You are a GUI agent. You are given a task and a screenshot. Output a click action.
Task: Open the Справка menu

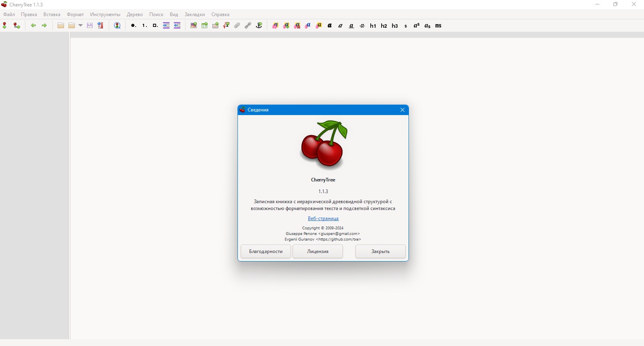point(220,14)
